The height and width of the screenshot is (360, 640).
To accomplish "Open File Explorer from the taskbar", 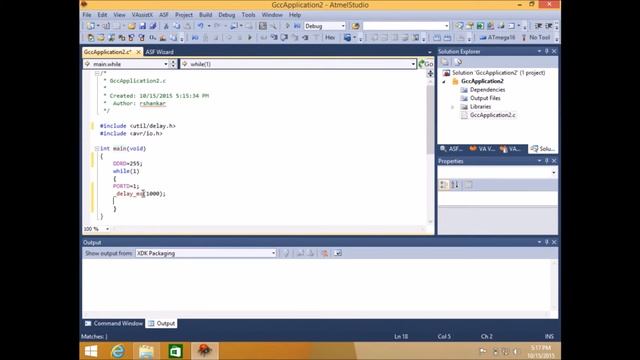I will click(x=146, y=351).
